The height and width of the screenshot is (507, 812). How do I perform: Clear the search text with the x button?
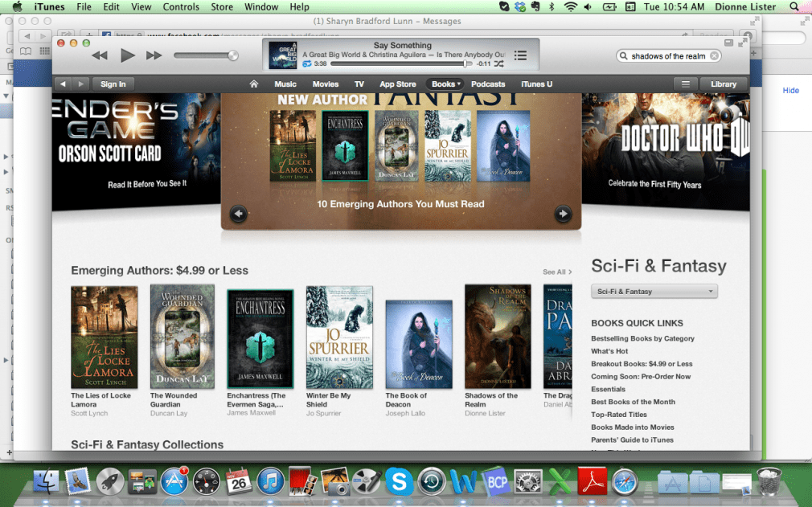pos(714,56)
